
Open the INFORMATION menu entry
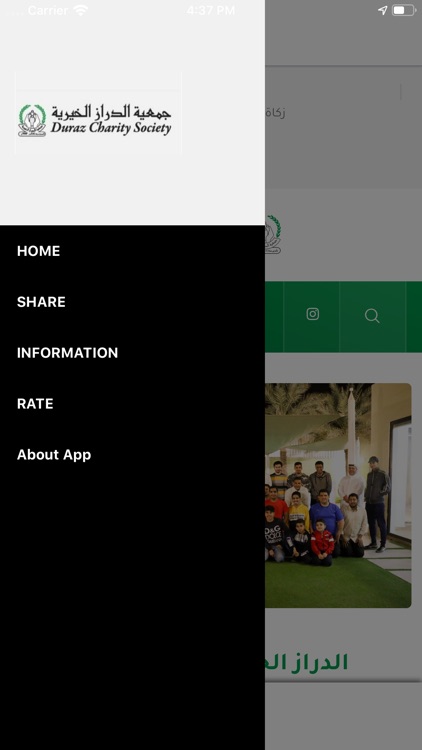(67, 353)
